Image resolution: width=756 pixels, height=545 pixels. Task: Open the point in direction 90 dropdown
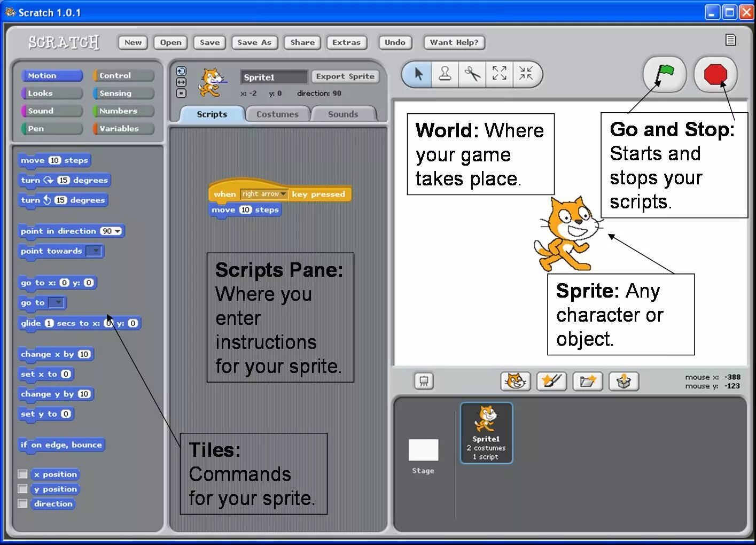click(x=118, y=231)
